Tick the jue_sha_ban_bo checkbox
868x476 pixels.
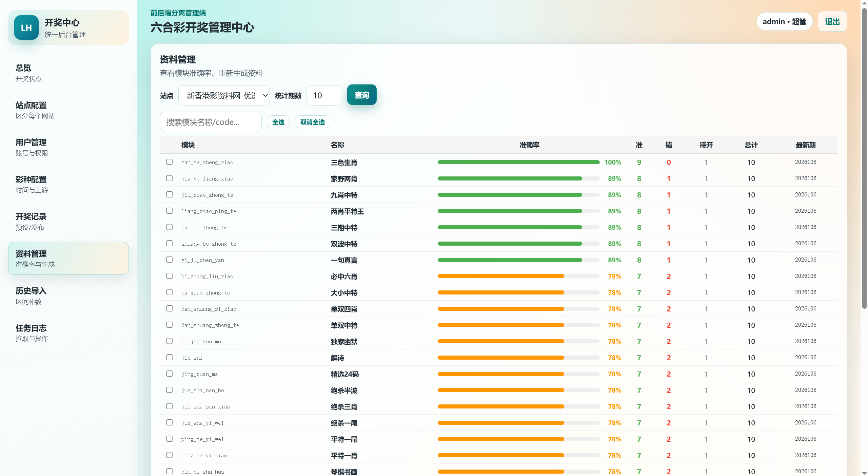(170, 390)
